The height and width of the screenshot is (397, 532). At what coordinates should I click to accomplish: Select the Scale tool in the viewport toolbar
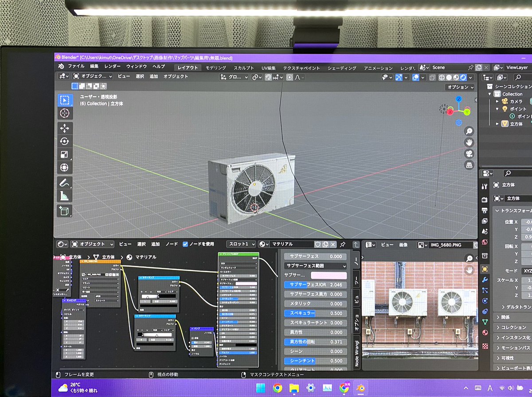pos(65,154)
